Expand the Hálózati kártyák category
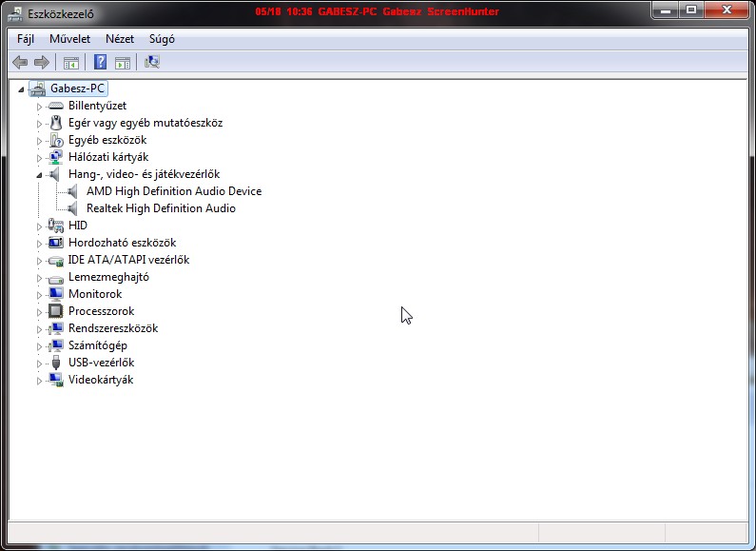The width and height of the screenshot is (756, 551). 39,158
